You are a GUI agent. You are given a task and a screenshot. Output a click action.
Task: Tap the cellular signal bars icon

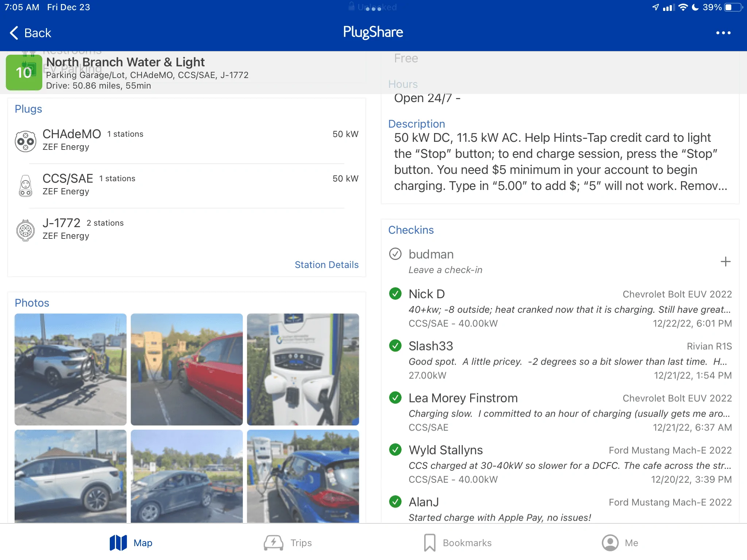point(668,7)
